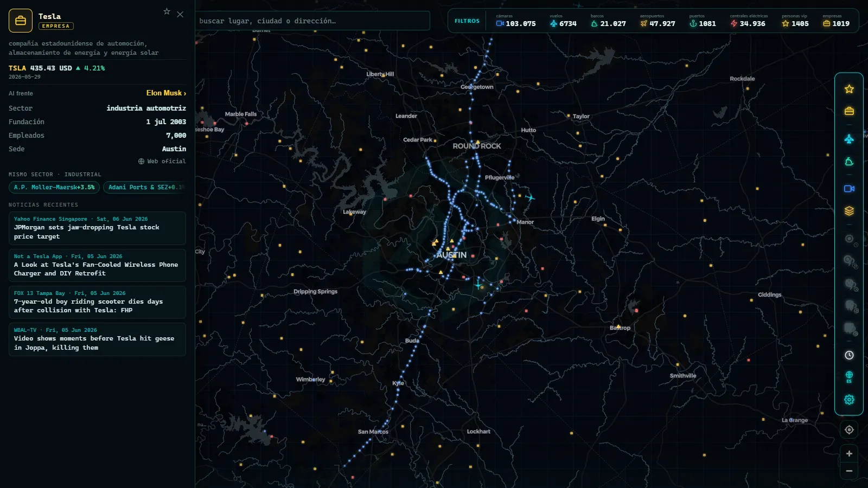Open the FILTROS filters menu

[467, 21]
